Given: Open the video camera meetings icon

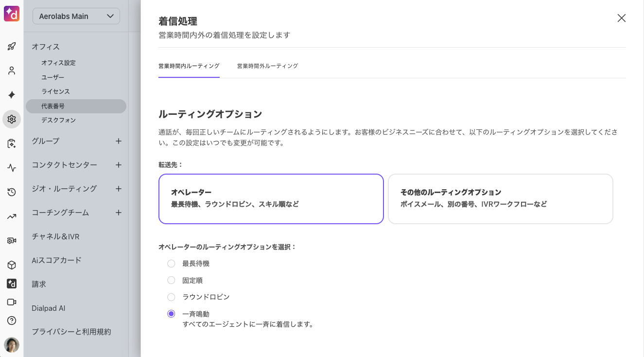Looking at the screenshot, I should (12, 302).
